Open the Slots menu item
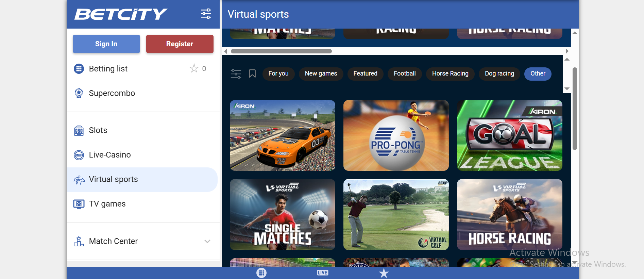 (x=142, y=130)
